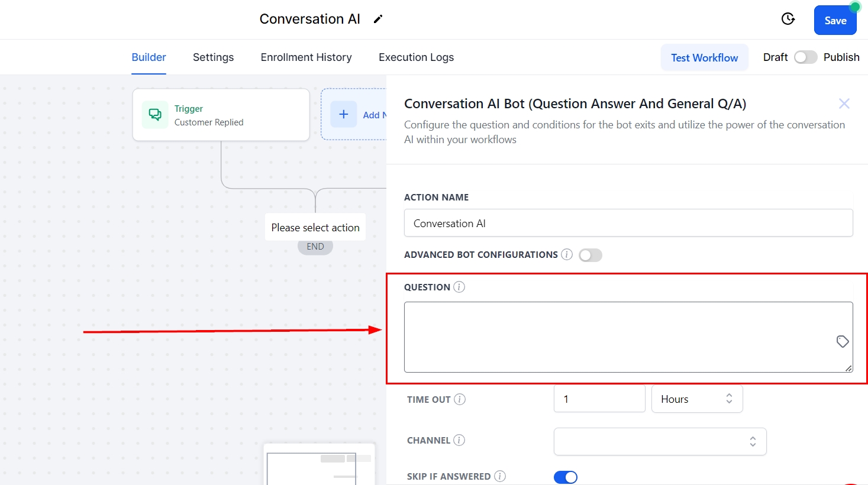The image size is (868, 485).
Task: Close the Conversation AI Bot panel
Action: coord(844,104)
